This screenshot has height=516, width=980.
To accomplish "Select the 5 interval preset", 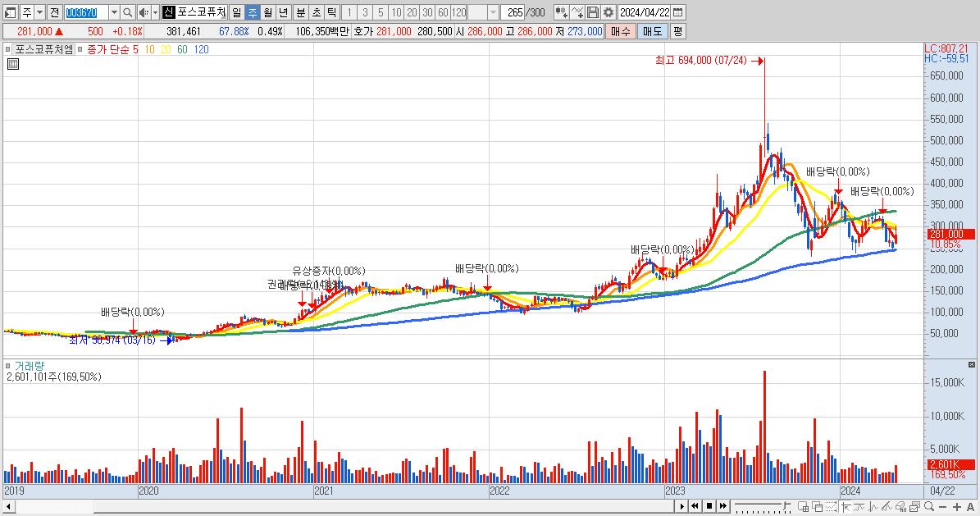I will tap(381, 12).
